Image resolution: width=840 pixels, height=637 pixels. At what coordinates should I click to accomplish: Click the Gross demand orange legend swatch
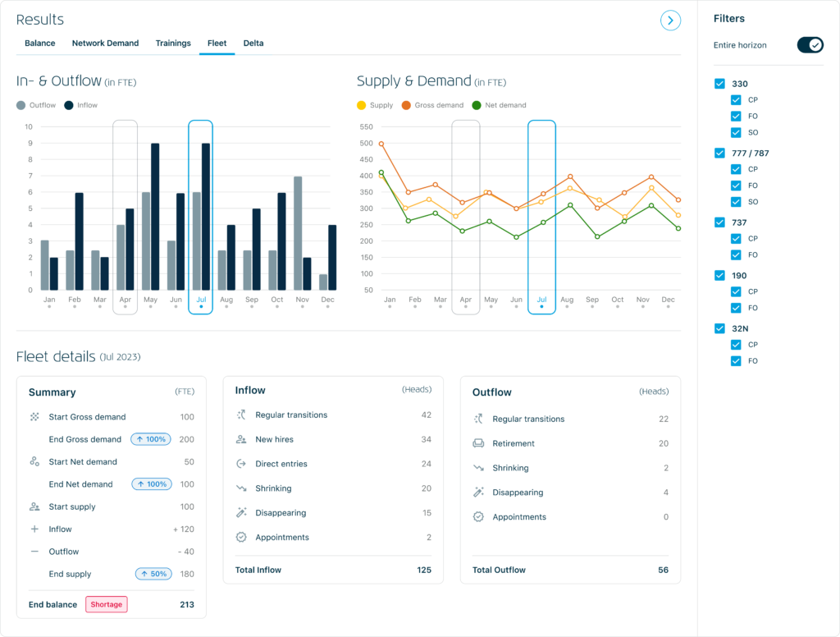coord(406,105)
